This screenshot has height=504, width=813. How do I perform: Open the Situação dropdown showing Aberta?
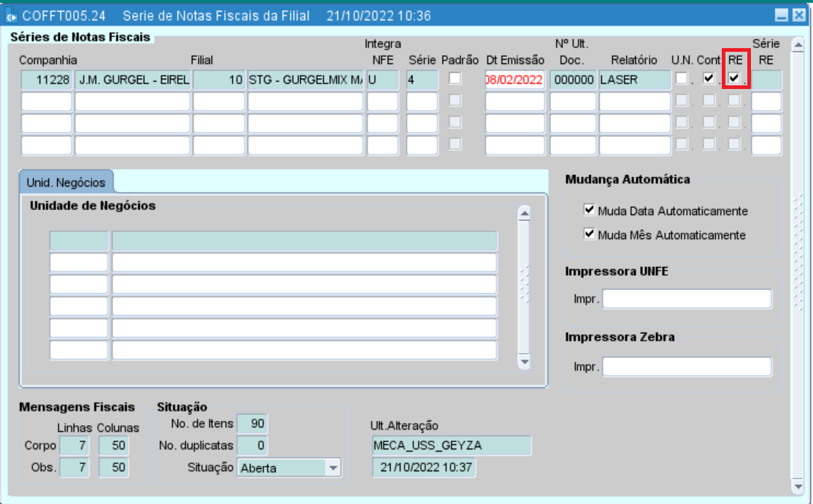tap(333, 468)
